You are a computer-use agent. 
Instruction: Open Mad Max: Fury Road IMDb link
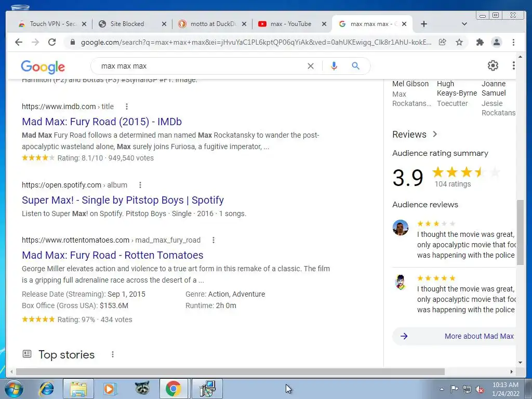click(x=102, y=122)
